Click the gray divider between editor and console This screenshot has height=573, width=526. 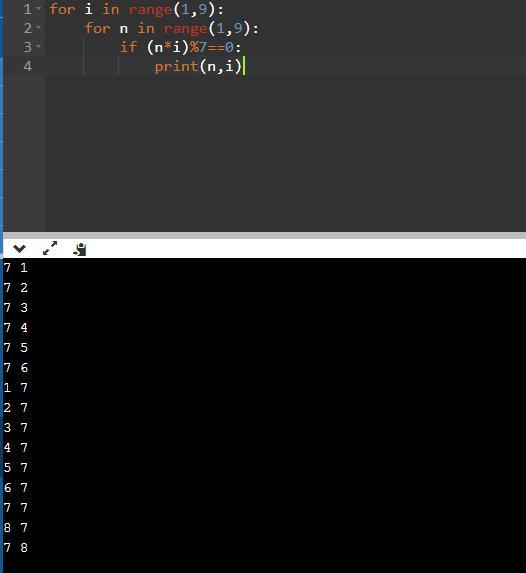pos(264,235)
